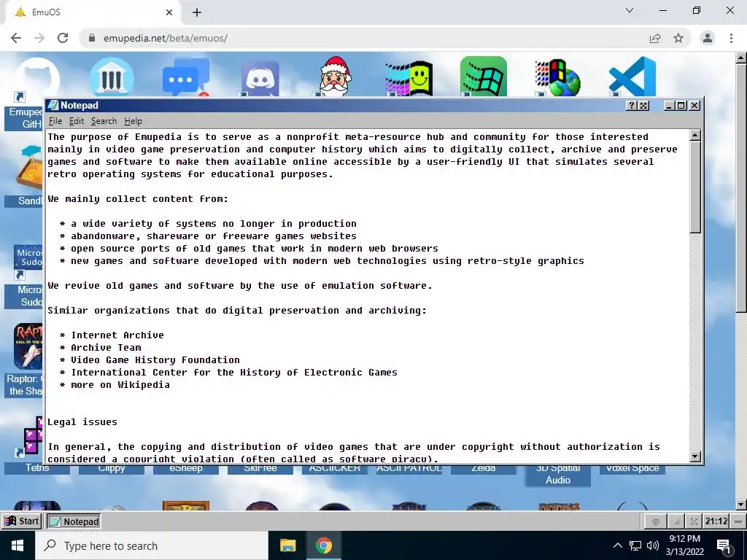Open the Notepad Help menu

133,121
